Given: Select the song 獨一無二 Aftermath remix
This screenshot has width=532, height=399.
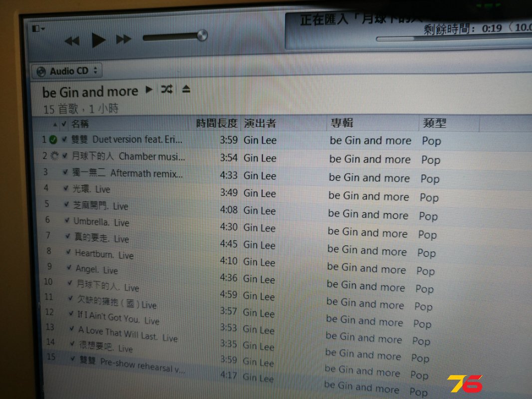Looking at the screenshot, I should point(128,173).
